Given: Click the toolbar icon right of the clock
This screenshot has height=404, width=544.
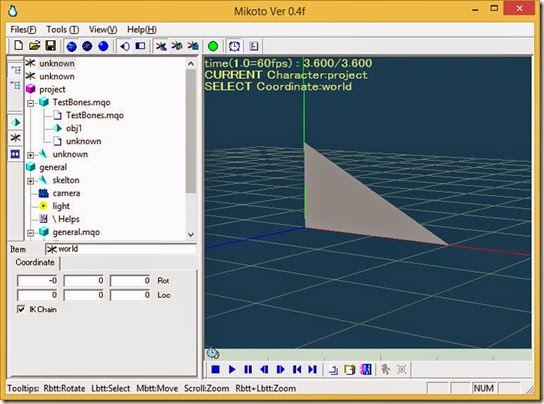Looking at the screenshot, I should [254, 46].
